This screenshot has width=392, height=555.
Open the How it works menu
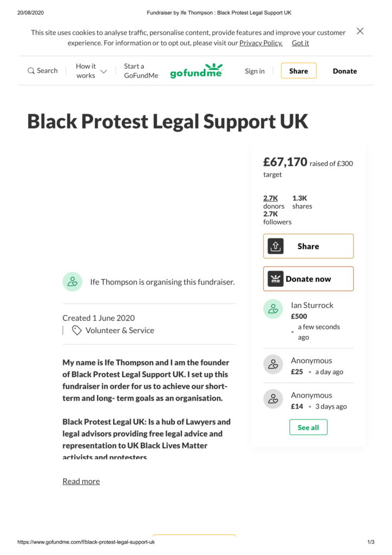(x=86, y=71)
